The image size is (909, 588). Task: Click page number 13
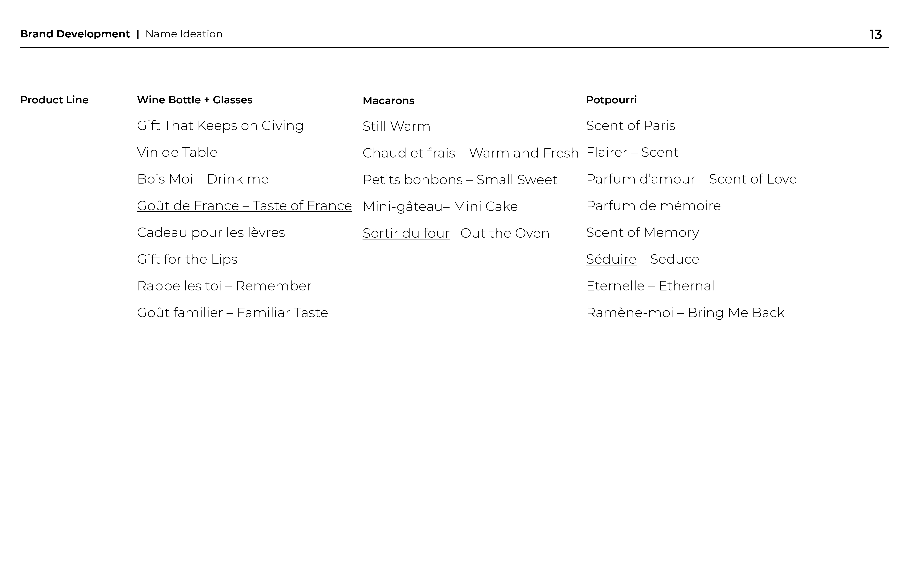(875, 35)
